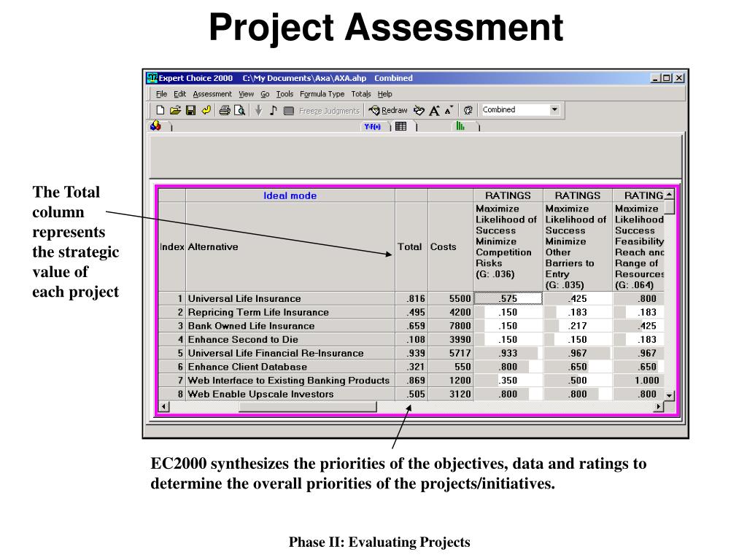Switch to the green bar chart tab
Viewport: 747px width, 560px height.
click(460, 125)
